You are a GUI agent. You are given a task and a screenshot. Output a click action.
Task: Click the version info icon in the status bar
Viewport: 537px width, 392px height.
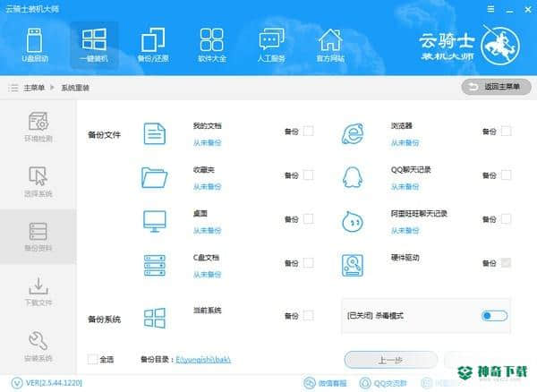point(17,383)
